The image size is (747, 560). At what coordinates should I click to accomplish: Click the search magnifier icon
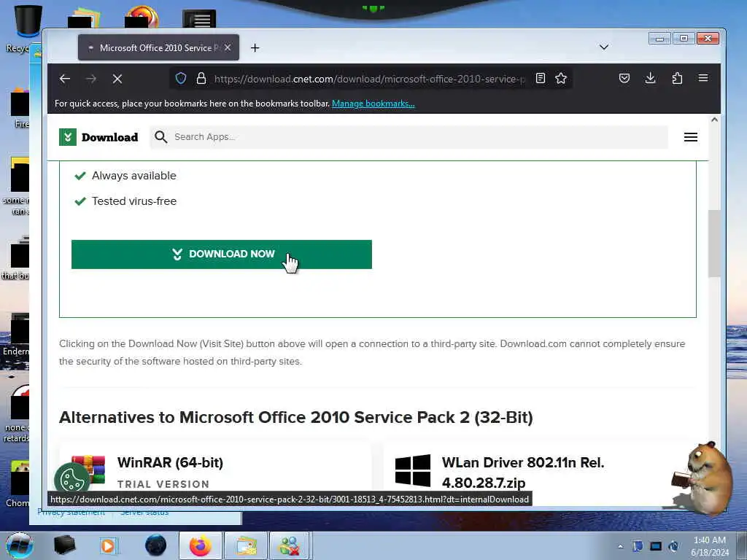tap(161, 137)
